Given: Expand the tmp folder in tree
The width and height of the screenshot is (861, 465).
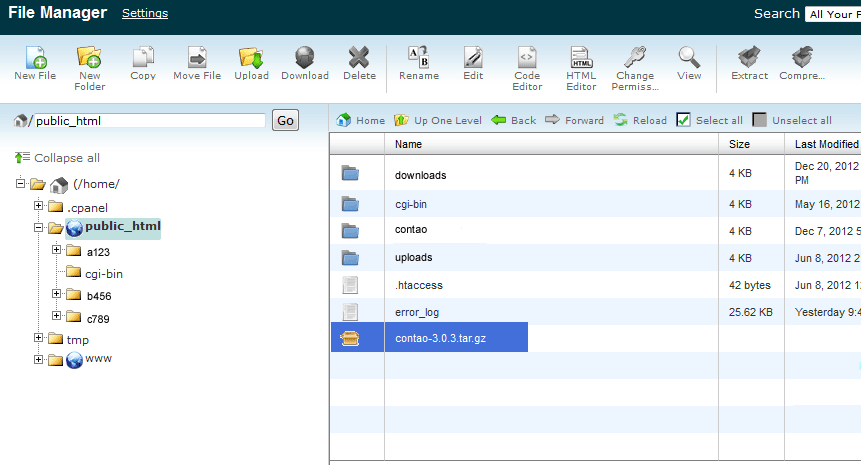Looking at the screenshot, I should pos(39,338).
